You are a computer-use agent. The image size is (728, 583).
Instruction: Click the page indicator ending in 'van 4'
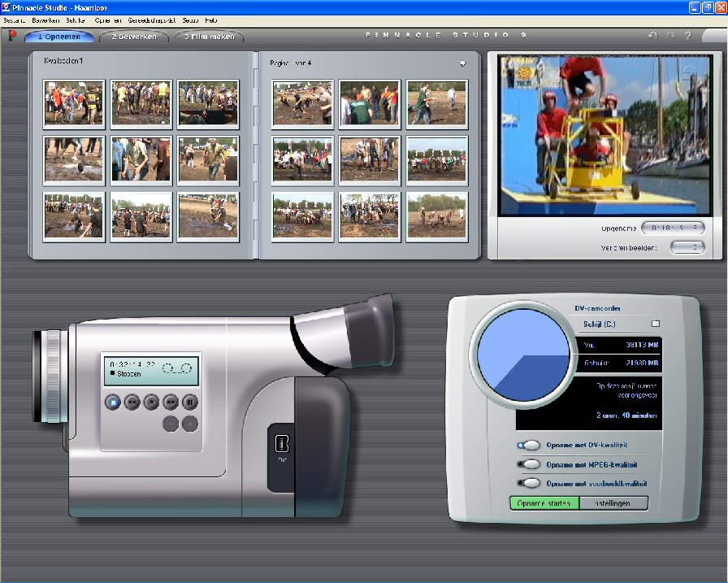(x=291, y=63)
